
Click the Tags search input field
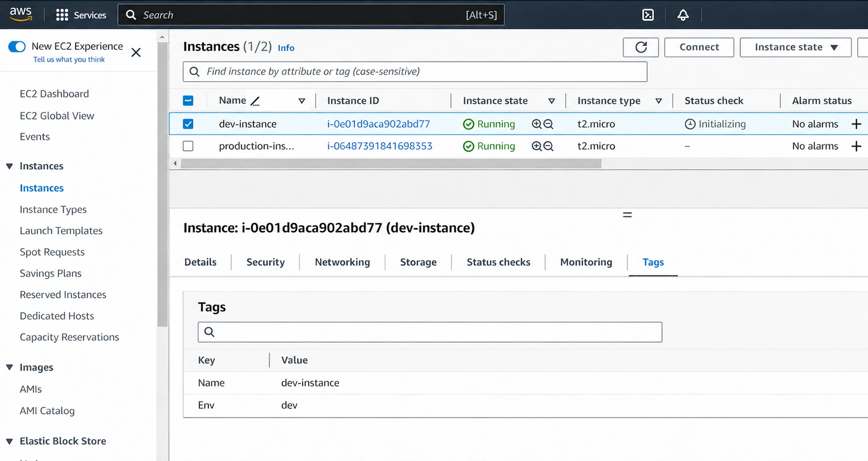pyautogui.click(x=430, y=332)
